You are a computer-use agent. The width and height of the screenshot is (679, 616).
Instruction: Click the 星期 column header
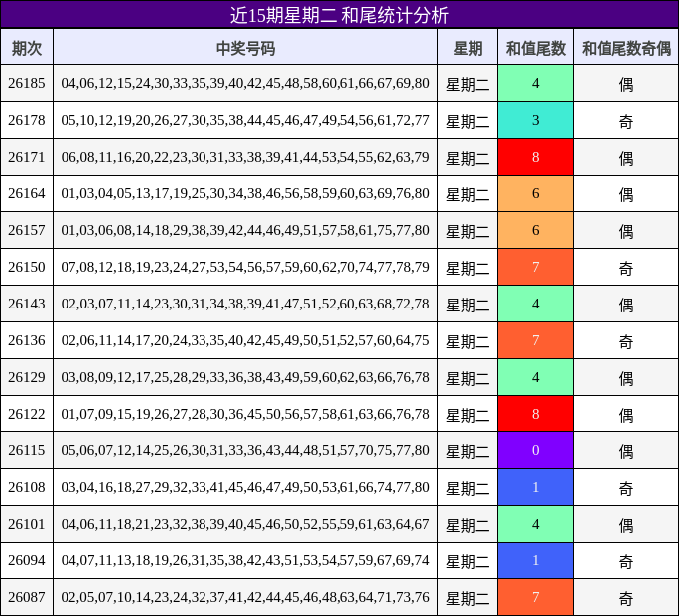point(468,48)
